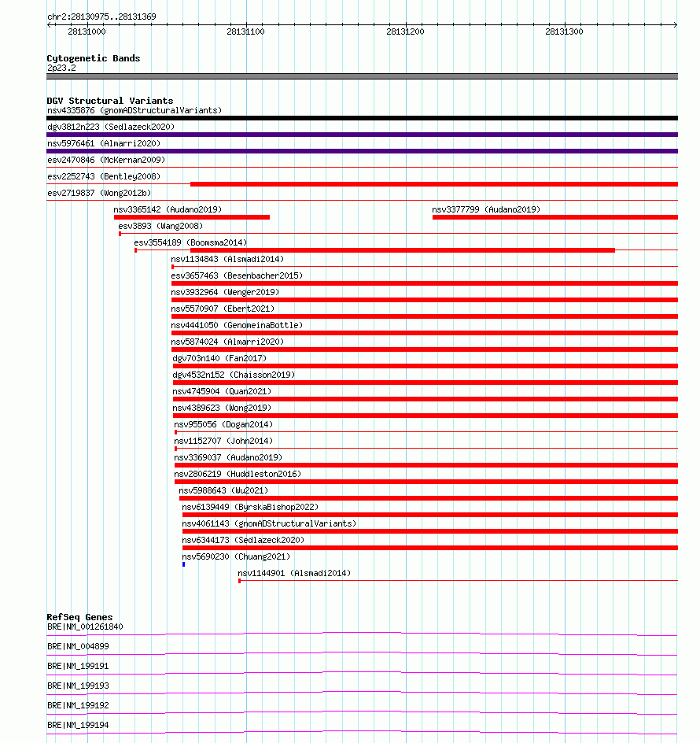Click esv2252743 (Bentley2008) label
Screen dimensions: 700x743
(x=104, y=177)
